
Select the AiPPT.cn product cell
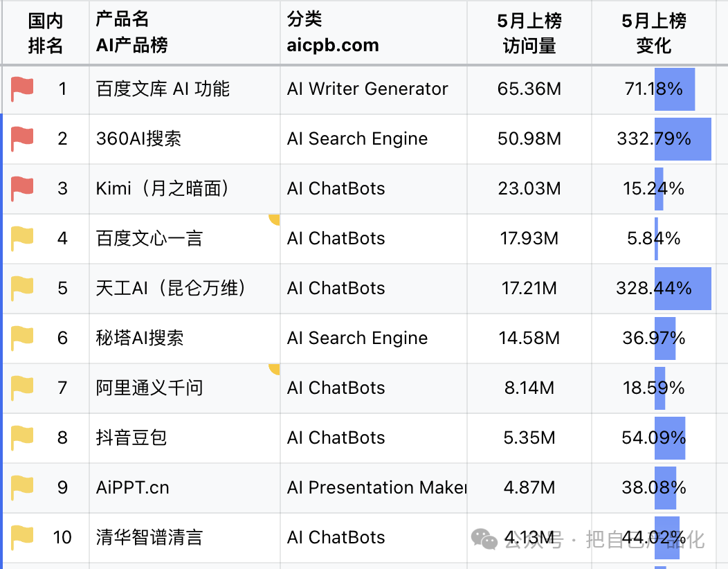pyautogui.click(x=185, y=488)
